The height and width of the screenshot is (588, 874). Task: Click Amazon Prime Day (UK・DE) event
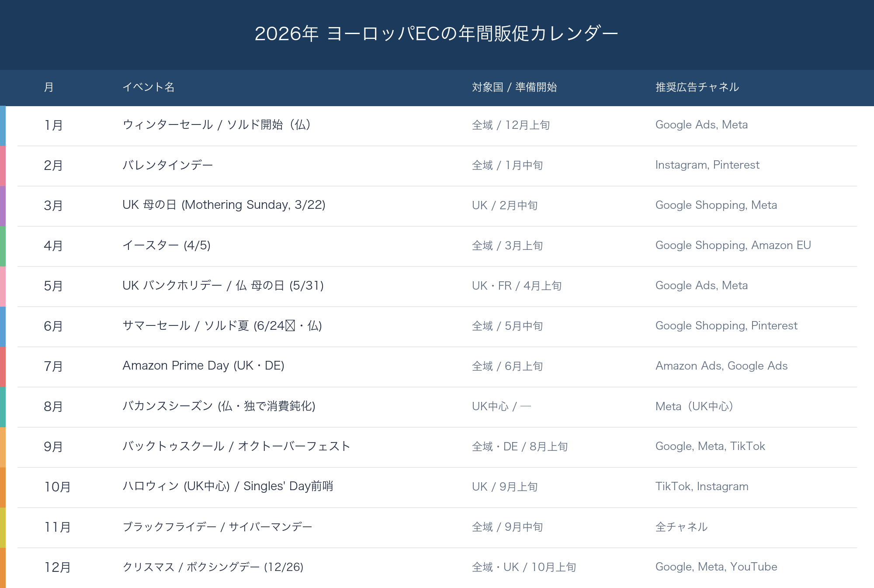[203, 366]
